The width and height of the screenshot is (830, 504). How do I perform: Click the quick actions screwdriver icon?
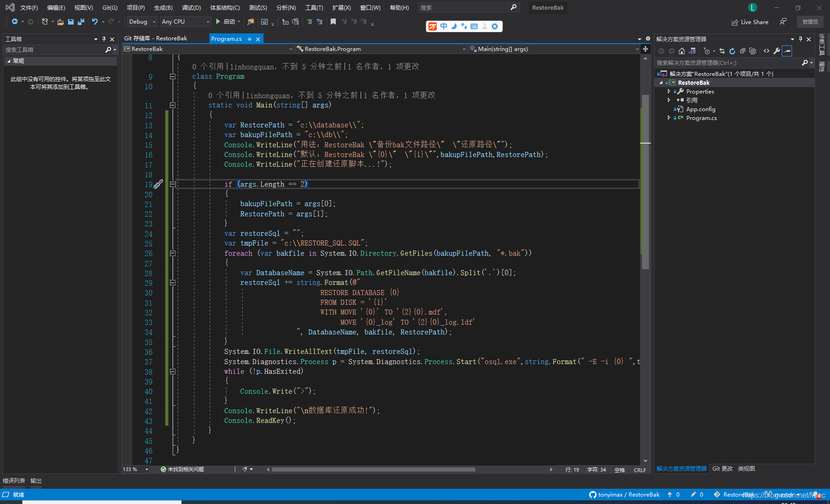pos(158,184)
